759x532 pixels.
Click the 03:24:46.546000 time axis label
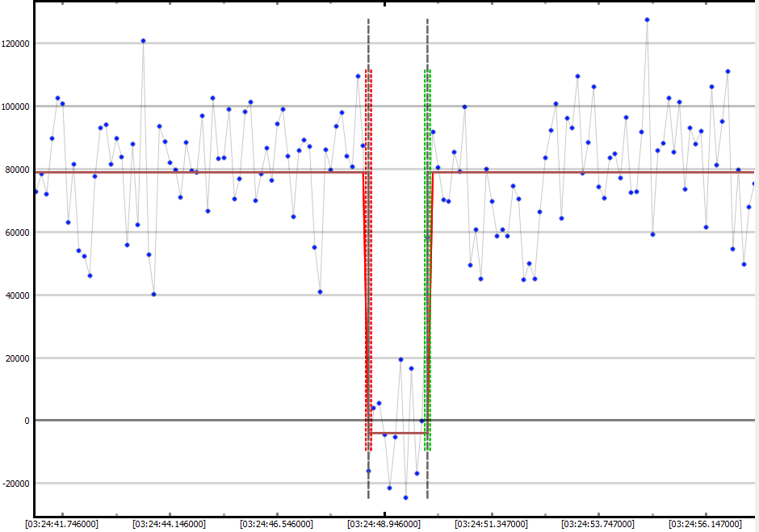click(276, 524)
